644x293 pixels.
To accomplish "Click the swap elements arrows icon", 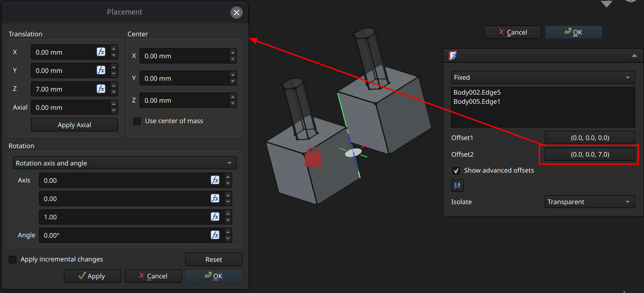I will pos(457,185).
